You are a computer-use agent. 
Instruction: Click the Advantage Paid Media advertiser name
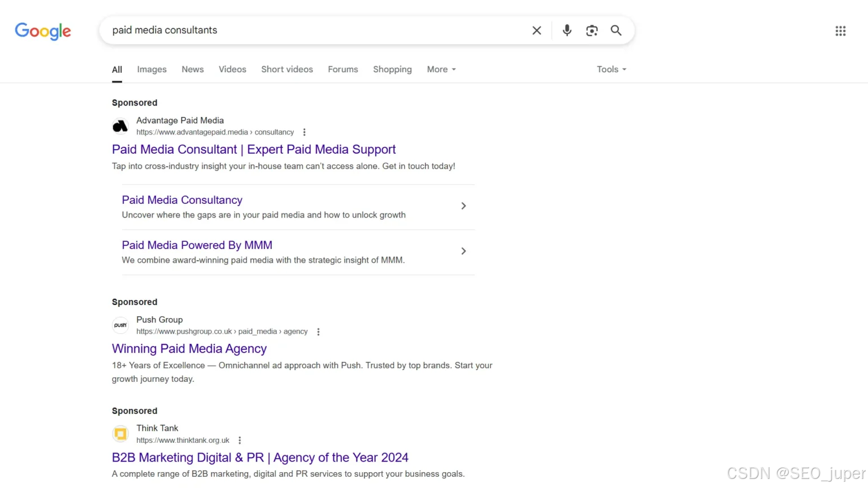[180, 120]
